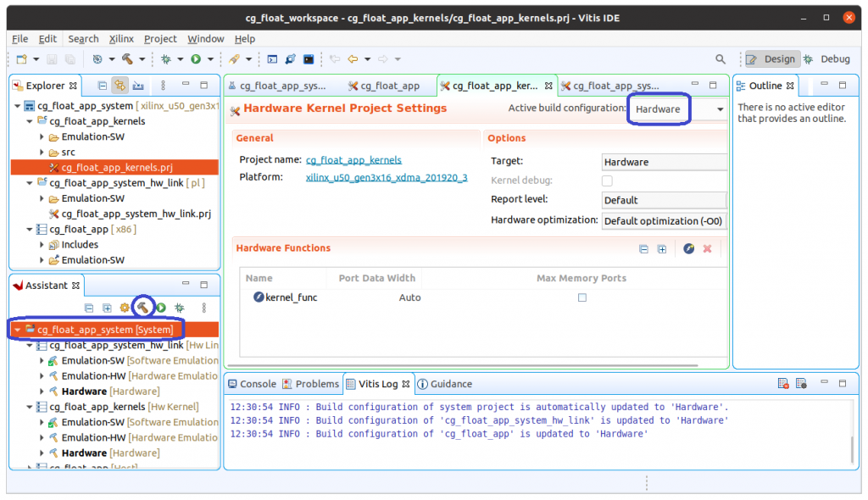Click the New project wizard icon
Viewport: 868px width, 500px height.
click(x=22, y=59)
